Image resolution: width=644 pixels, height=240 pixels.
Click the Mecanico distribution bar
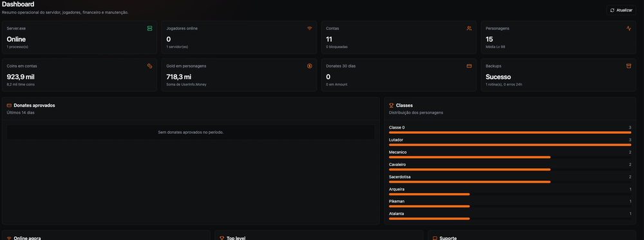(510, 157)
